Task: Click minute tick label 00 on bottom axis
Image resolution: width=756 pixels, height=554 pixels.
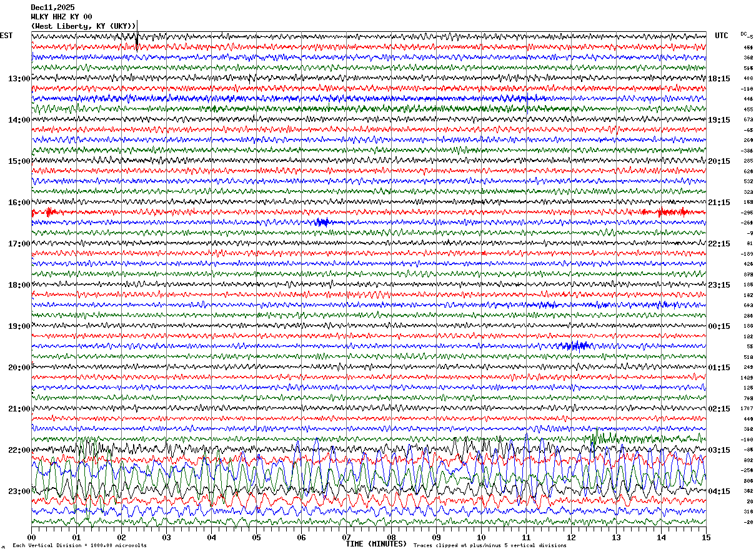Action: pos(31,537)
